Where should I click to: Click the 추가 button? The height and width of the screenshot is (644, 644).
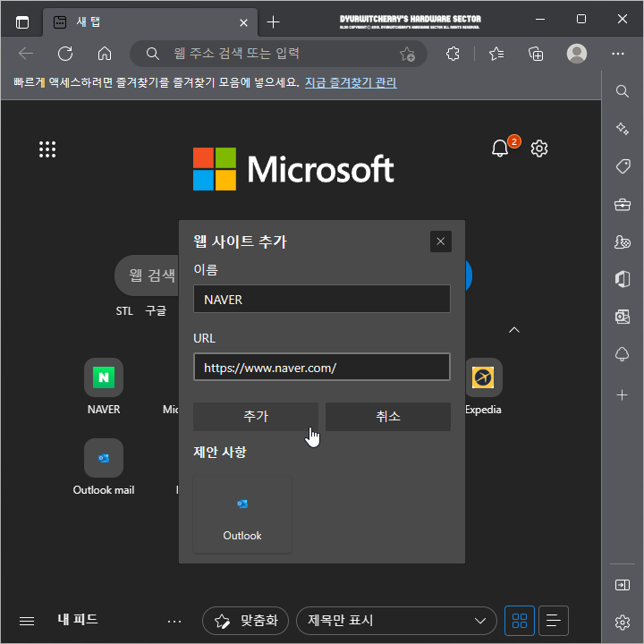(256, 417)
